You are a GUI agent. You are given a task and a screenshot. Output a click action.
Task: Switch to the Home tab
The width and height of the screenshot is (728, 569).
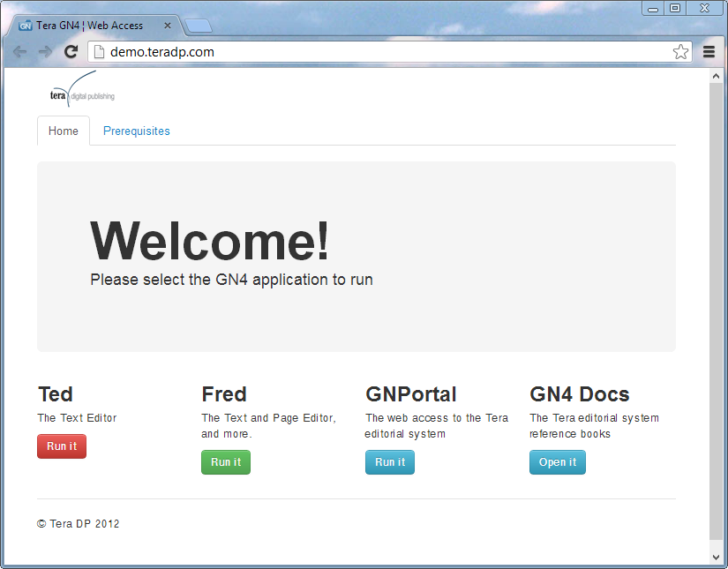tap(64, 131)
